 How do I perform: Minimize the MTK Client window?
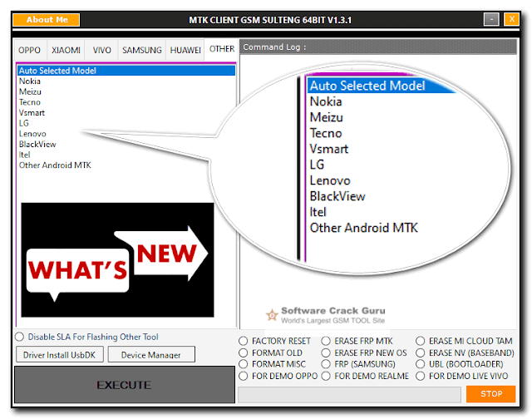[x=491, y=20]
